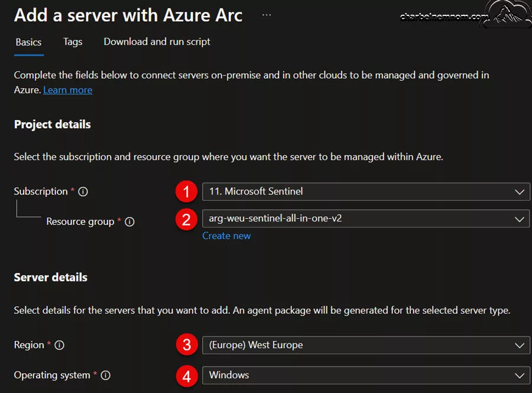Open the Basics tab
Viewport: 532px width, 393px height.
point(28,42)
